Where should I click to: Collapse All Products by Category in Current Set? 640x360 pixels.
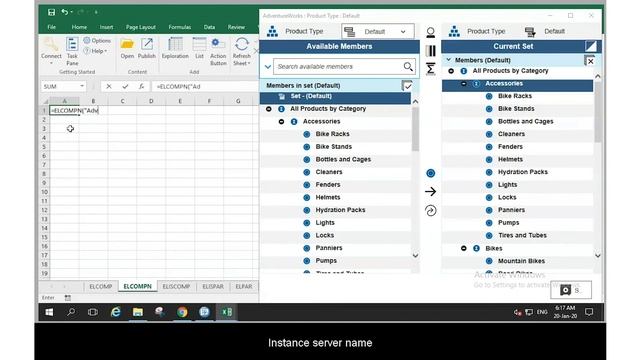(x=451, y=71)
